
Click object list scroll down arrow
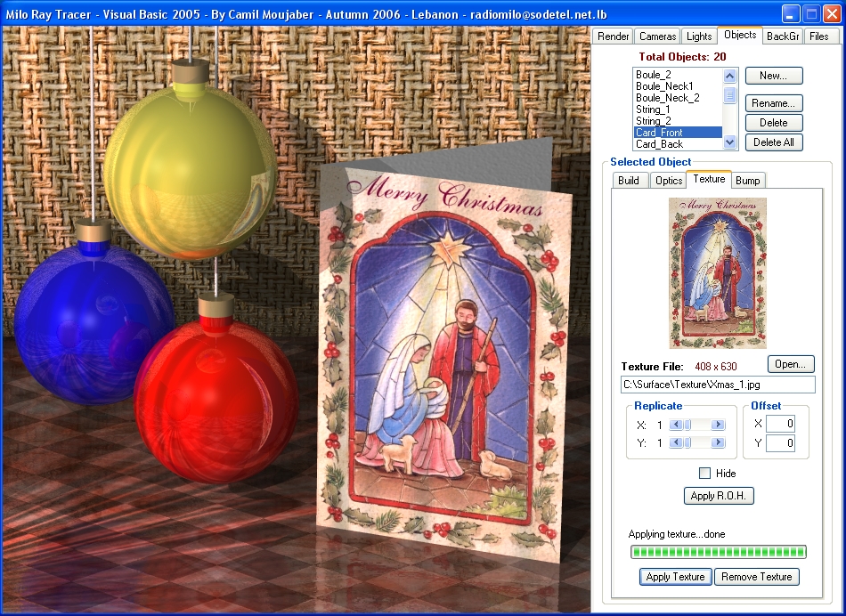tap(729, 142)
